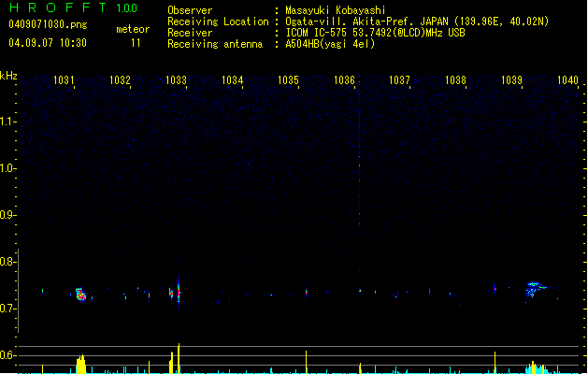Select the file name 0409071030.png
Viewport: 588px width, 374px height.
tap(48, 24)
